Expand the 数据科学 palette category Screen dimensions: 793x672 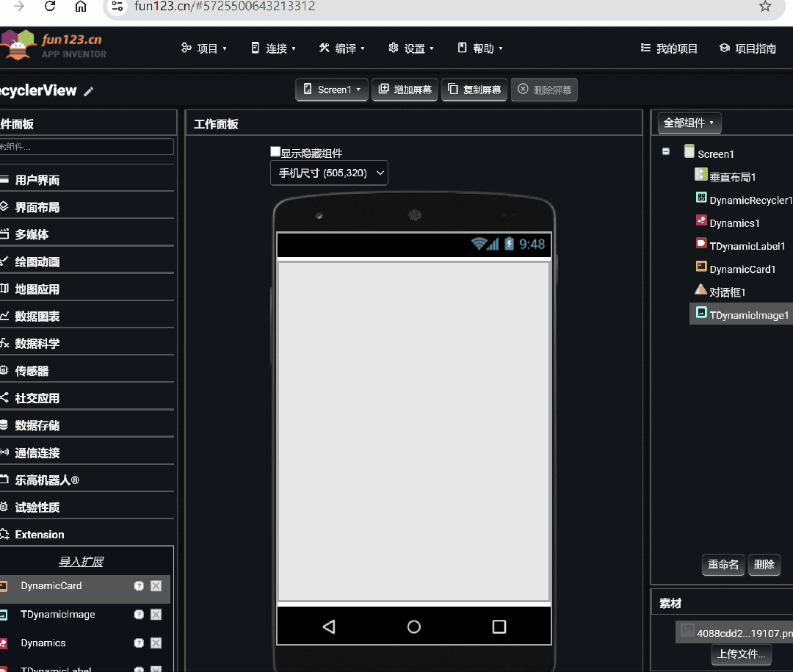[x=87, y=344]
